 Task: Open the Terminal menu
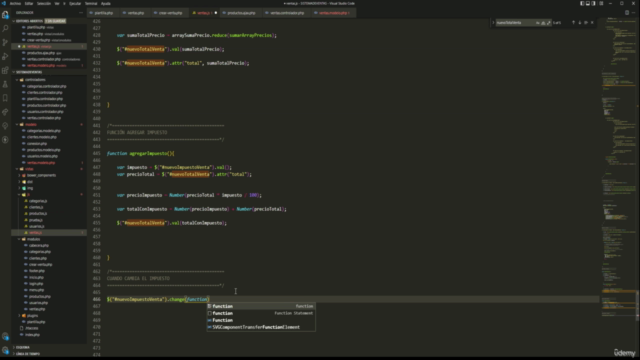pos(91,3)
